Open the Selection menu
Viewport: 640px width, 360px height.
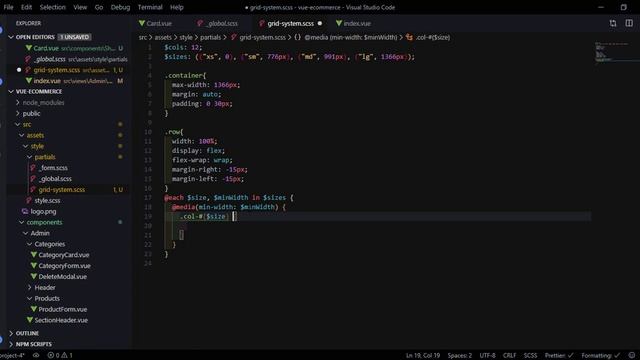(53, 7)
